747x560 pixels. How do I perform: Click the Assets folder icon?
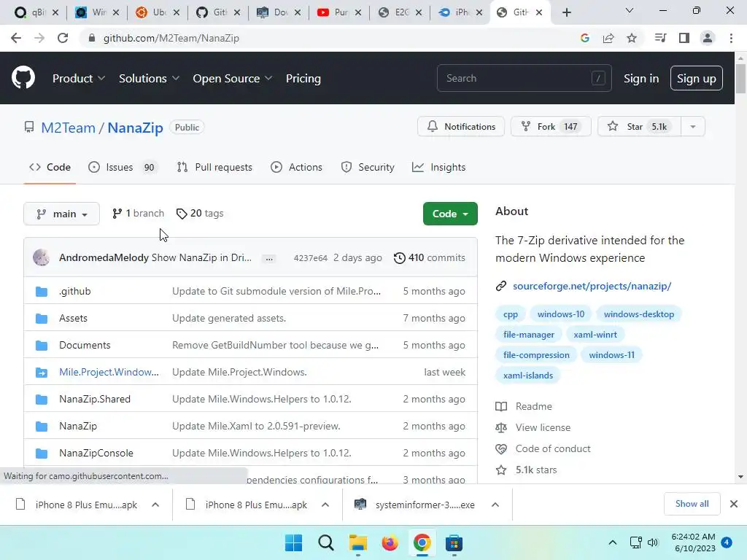point(42,319)
